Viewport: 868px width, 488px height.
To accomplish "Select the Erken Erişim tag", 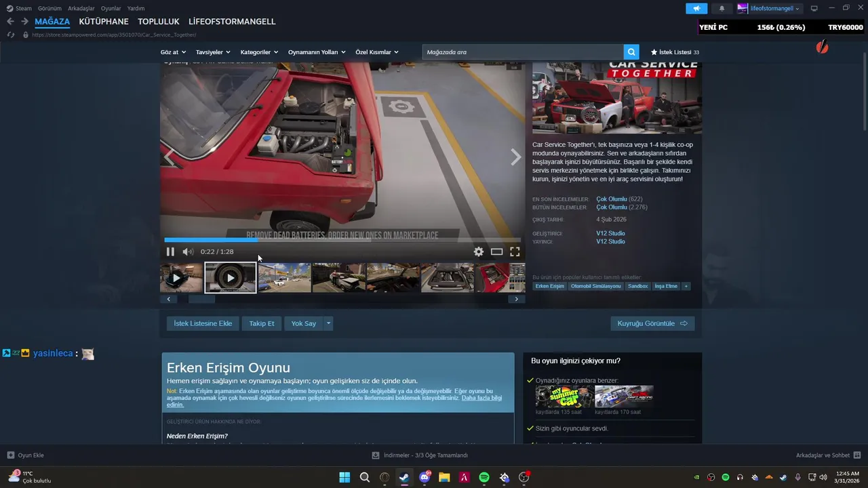I will tap(549, 286).
